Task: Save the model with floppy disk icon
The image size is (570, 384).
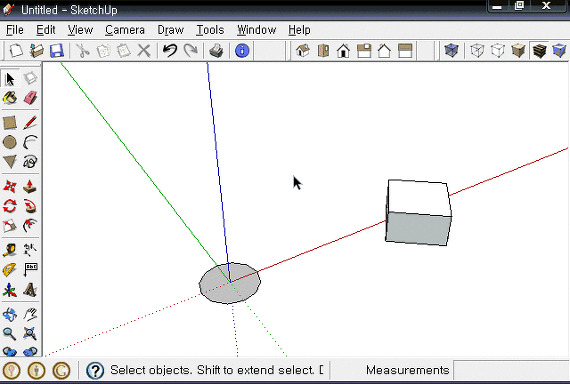Action: (x=57, y=51)
